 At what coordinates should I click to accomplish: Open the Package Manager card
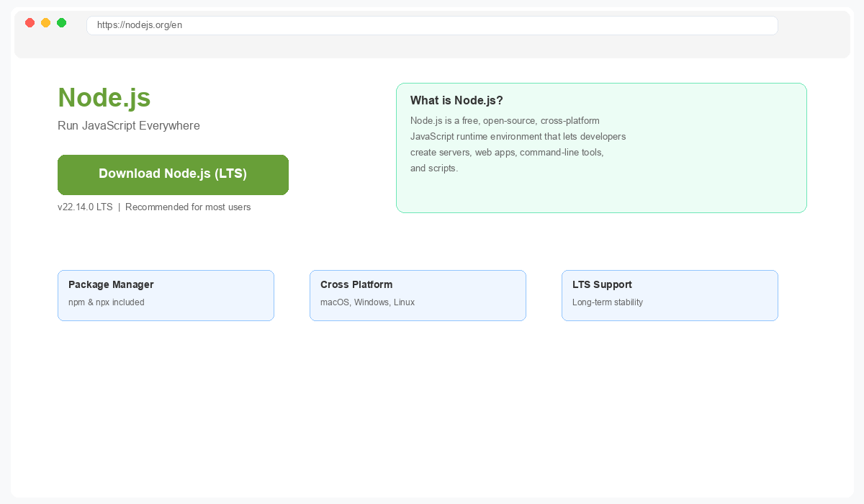click(166, 295)
